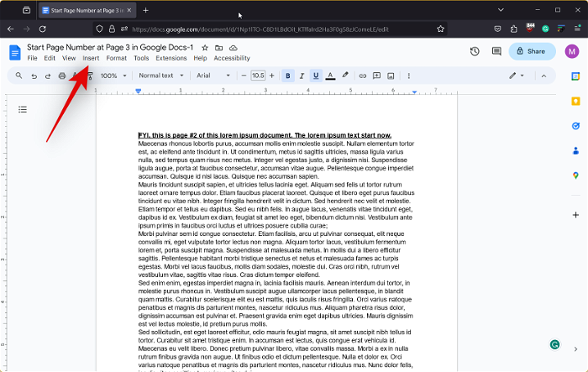
Task: Star the document title
Action: click(x=205, y=48)
